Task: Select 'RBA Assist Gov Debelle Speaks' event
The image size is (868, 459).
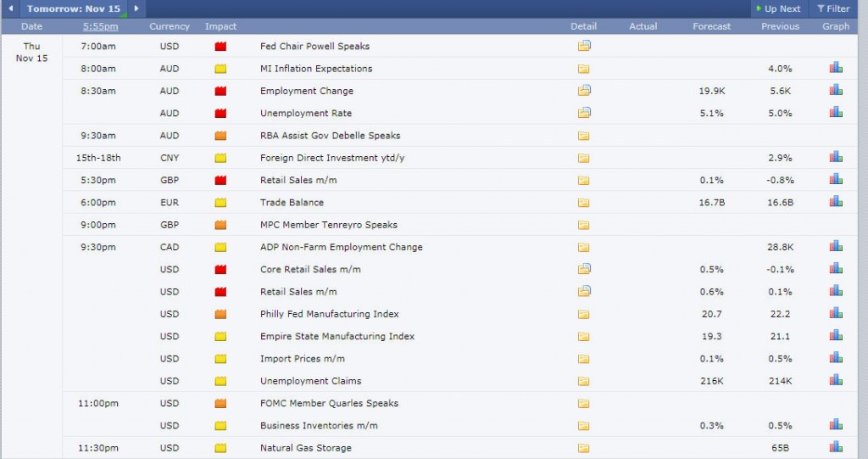Action: pyautogui.click(x=330, y=136)
